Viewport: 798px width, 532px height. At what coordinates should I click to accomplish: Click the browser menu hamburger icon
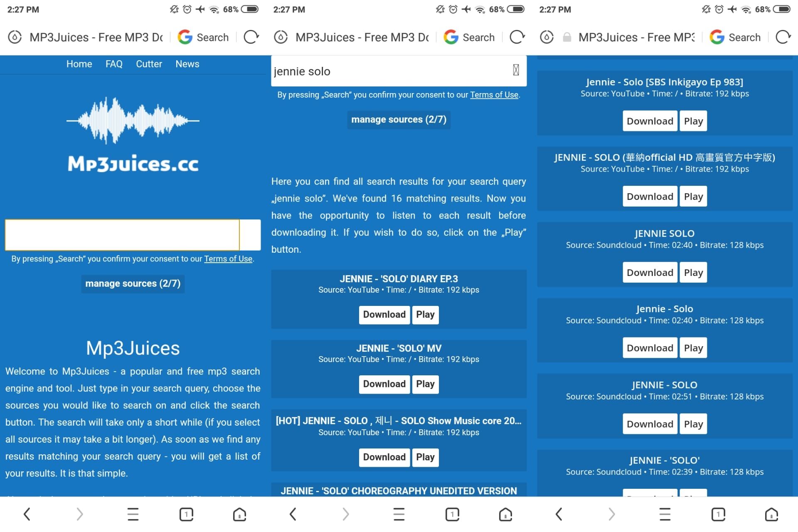pos(133,514)
